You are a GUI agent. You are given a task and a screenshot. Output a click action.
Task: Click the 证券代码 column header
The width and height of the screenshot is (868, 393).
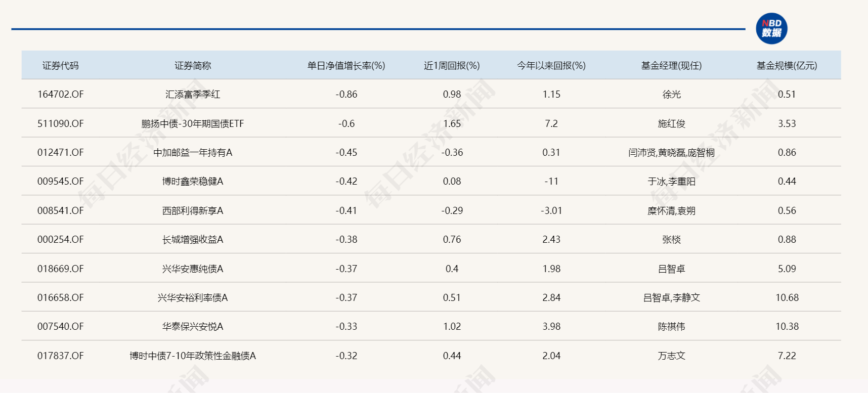(61, 65)
